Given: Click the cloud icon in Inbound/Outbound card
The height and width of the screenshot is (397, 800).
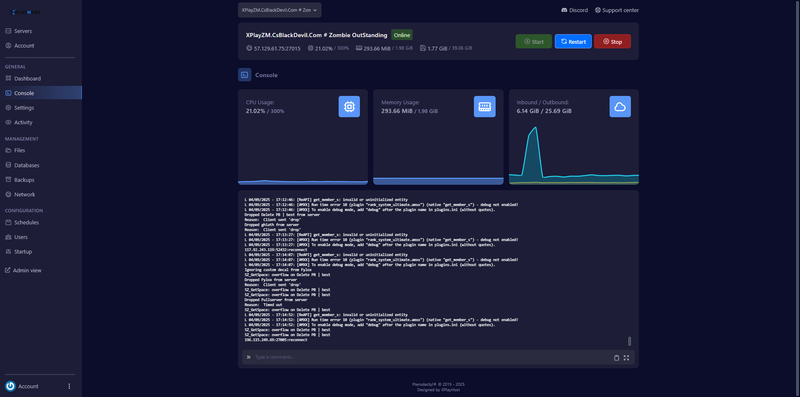Looking at the screenshot, I should click(x=620, y=107).
